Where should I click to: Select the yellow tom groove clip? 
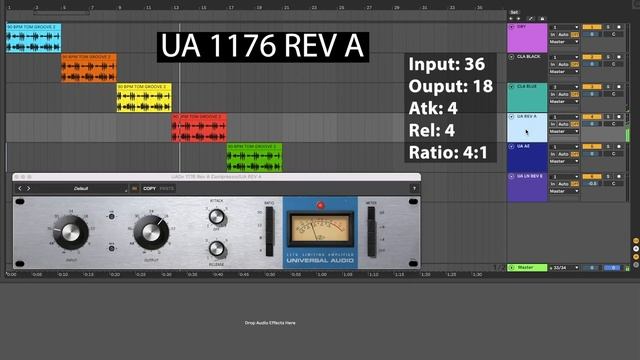point(144,98)
